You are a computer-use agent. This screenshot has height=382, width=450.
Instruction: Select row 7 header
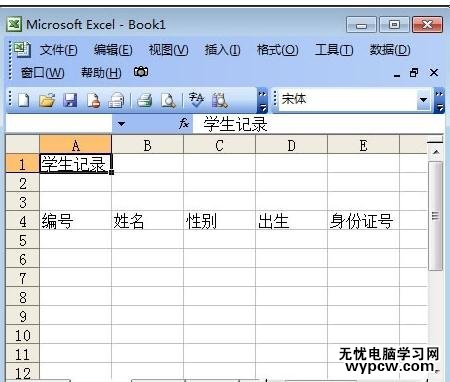click(x=22, y=278)
